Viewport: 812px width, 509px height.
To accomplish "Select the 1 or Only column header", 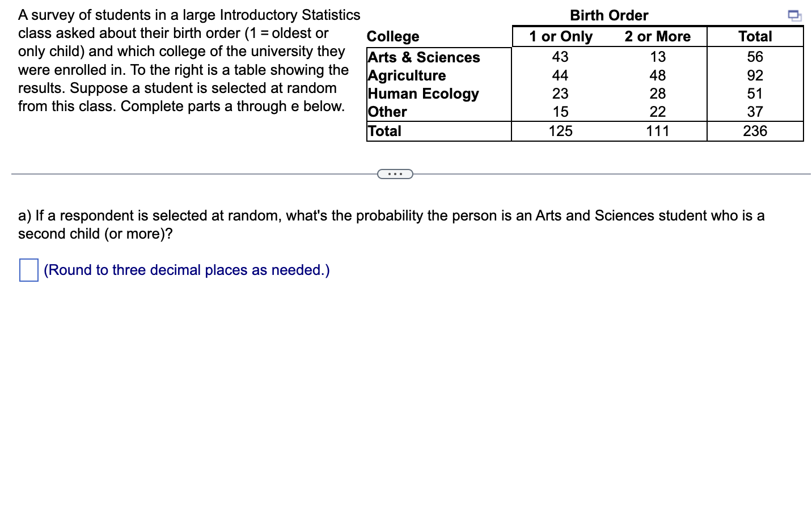I will click(x=560, y=36).
